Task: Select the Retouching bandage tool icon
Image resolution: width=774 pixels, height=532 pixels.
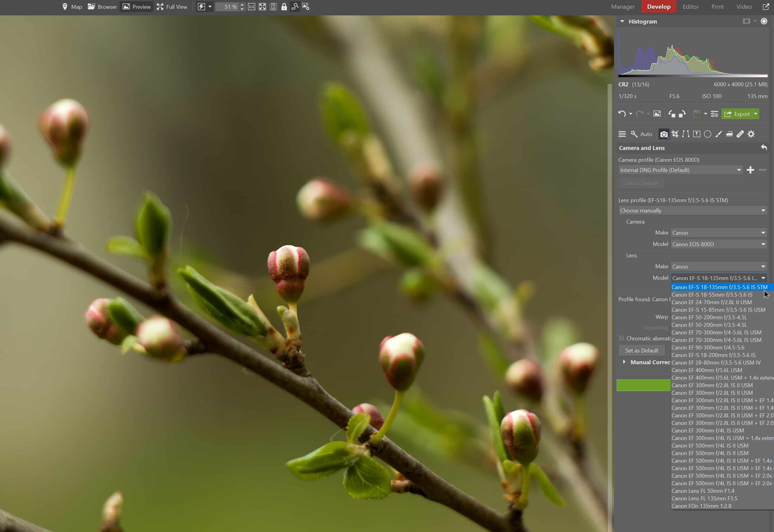Action: pyautogui.click(x=740, y=134)
